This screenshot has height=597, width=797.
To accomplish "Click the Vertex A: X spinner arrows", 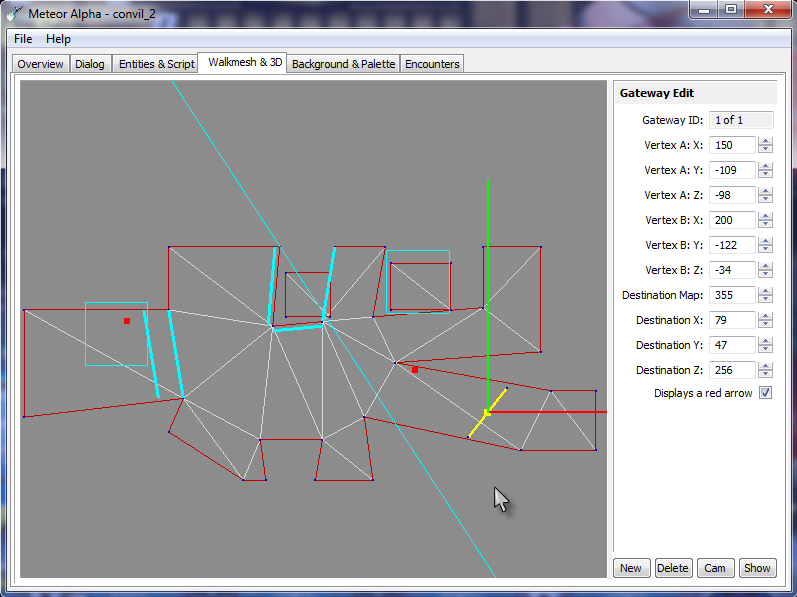I will coord(765,145).
